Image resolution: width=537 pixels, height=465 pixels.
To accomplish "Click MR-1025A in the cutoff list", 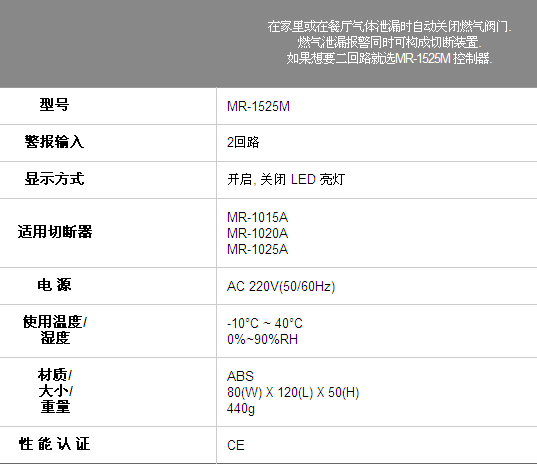I will pos(258,249).
